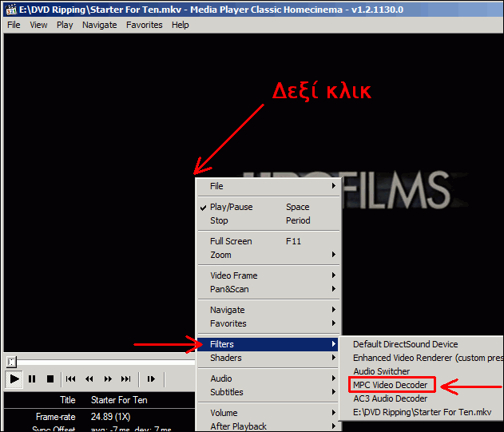Click the Starter For Ten title value
This screenshot has width=504, height=432.
(x=119, y=400)
